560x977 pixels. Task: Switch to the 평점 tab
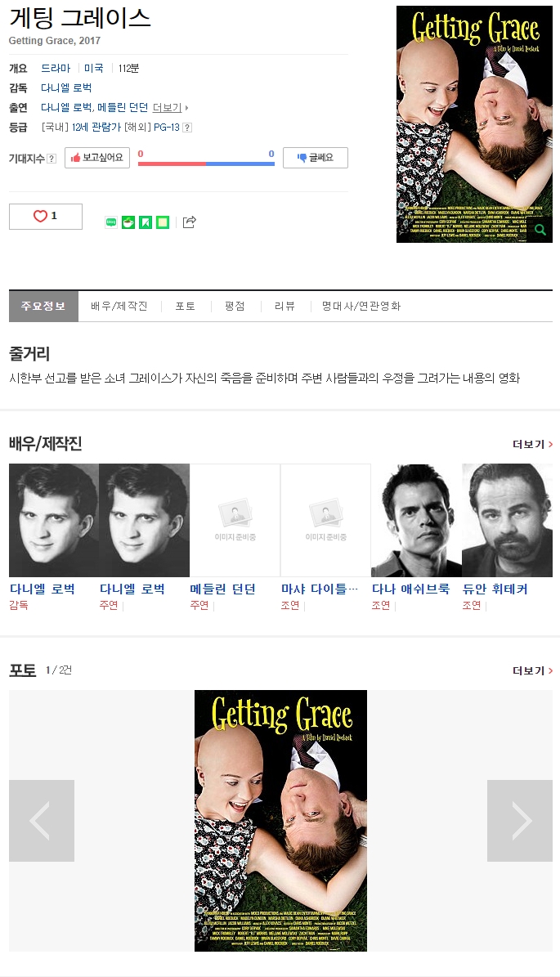click(235, 306)
